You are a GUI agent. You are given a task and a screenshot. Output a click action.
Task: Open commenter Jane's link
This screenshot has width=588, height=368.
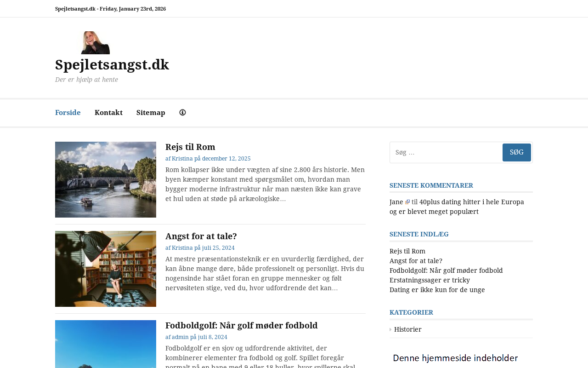396,202
